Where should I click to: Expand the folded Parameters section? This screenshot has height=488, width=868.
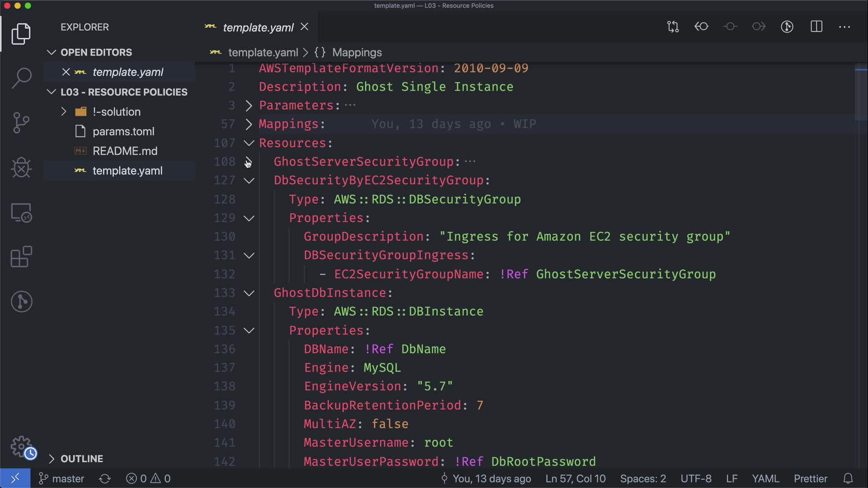pyautogui.click(x=249, y=105)
